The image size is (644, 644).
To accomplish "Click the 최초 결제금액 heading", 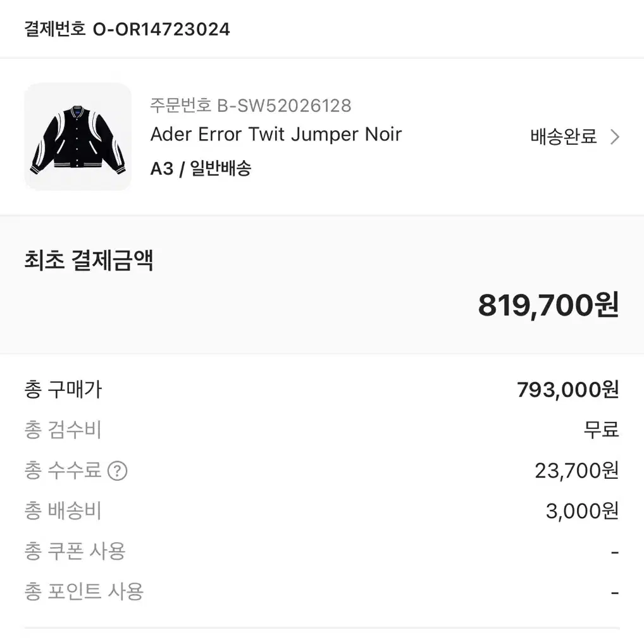I will click(89, 260).
